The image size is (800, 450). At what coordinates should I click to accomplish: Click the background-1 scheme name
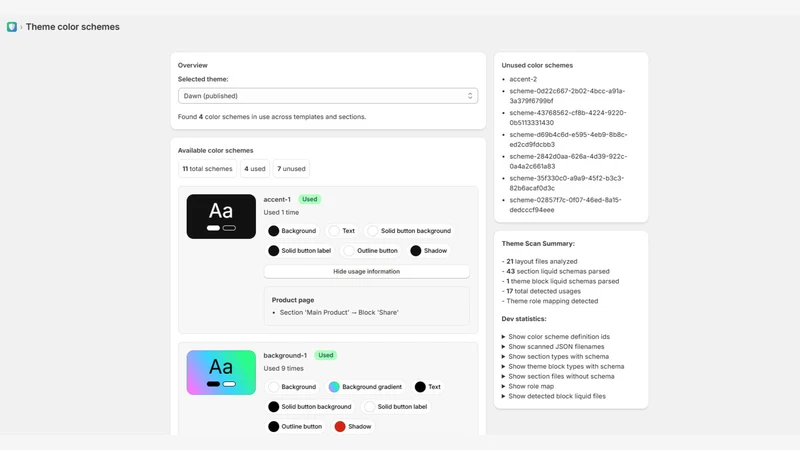tap(285, 356)
